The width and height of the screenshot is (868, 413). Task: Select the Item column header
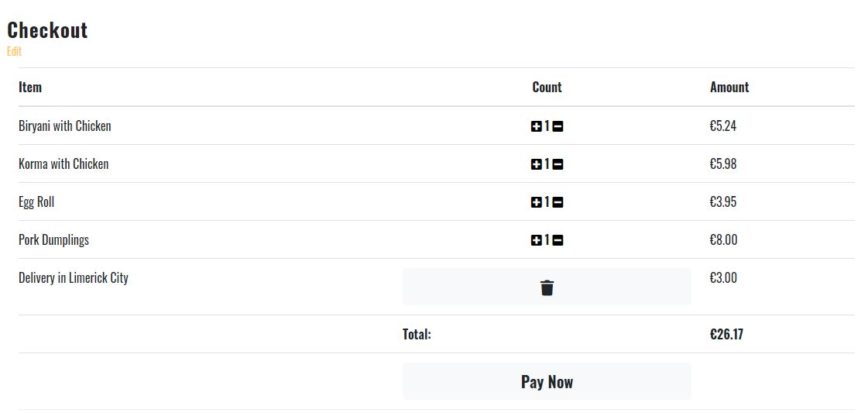coord(30,88)
